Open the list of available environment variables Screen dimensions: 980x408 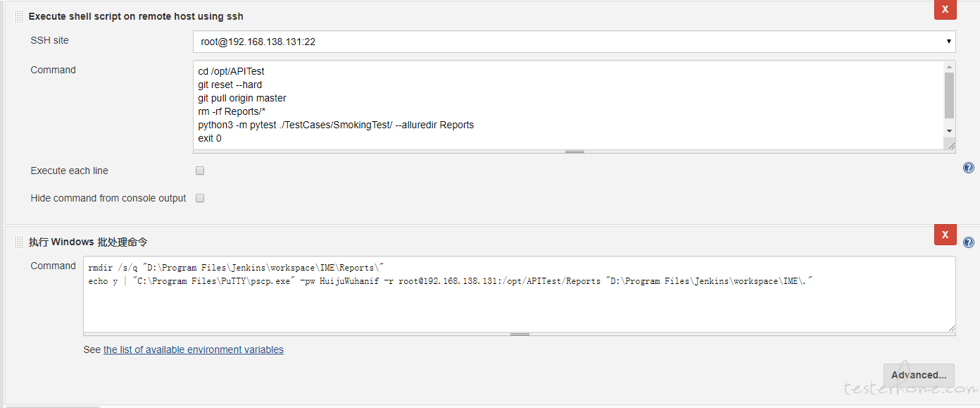click(194, 350)
